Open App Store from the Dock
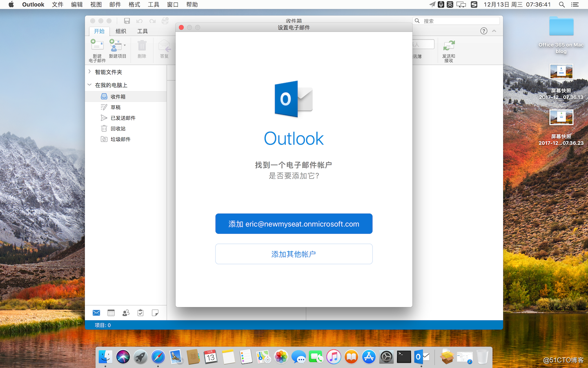Viewport: 588px width, 368px height. [x=369, y=357]
